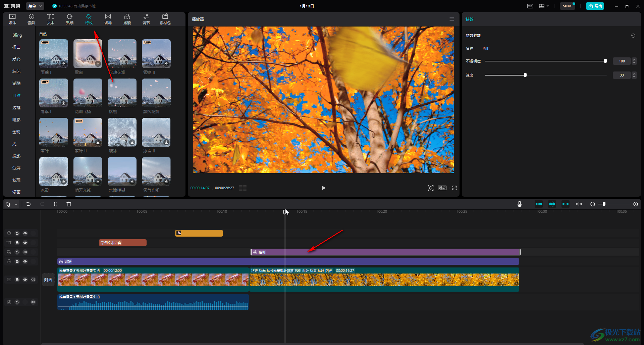The width and height of the screenshot is (644, 345).
Task: Choose the 爱心 hearts effect category
Action: [16, 59]
